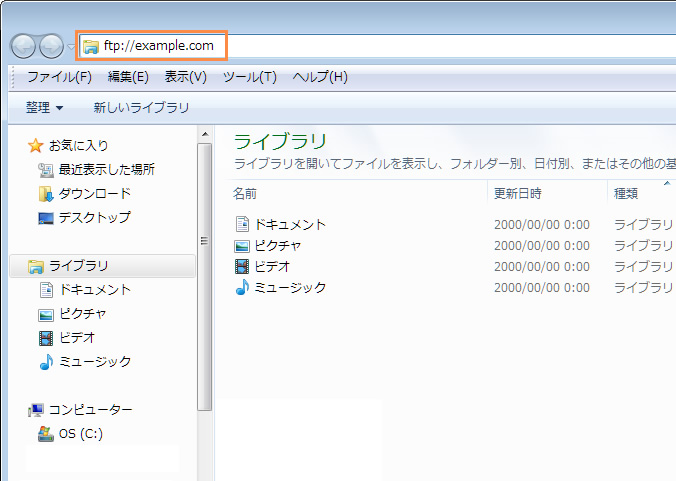676x481 pixels.
Task: Open the ビデオ library in file list
Action: (x=272, y=267)
